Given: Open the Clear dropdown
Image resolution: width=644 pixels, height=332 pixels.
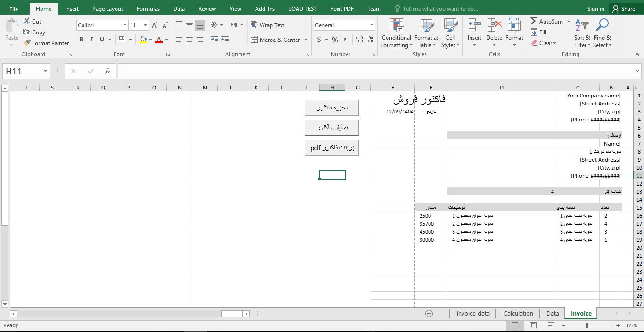Looking at the screenshot, I should point(544,43).
